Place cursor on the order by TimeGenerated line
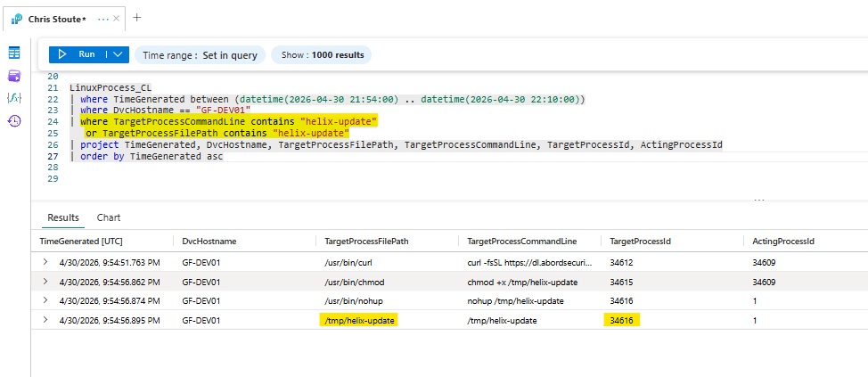The image size is (868, 377). click(x=147, y=156)
